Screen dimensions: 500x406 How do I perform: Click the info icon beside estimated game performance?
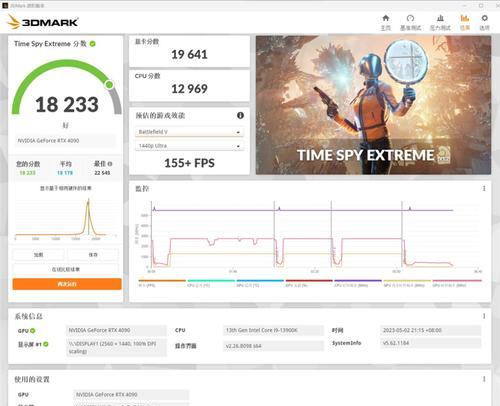(x=240, y=115)
